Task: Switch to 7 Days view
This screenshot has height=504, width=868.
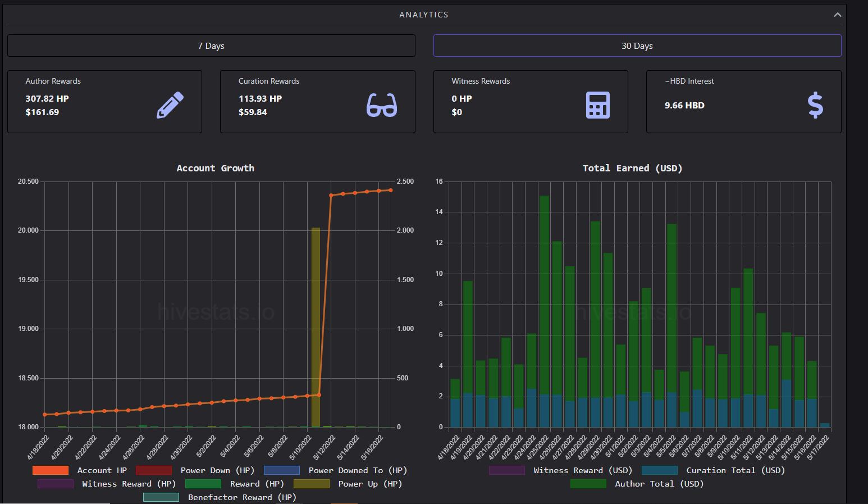Action: click(211, 46)
